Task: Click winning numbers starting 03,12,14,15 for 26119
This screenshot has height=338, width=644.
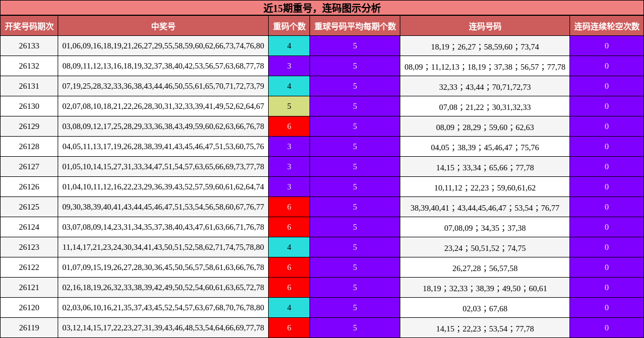Action: click(163, 328)
